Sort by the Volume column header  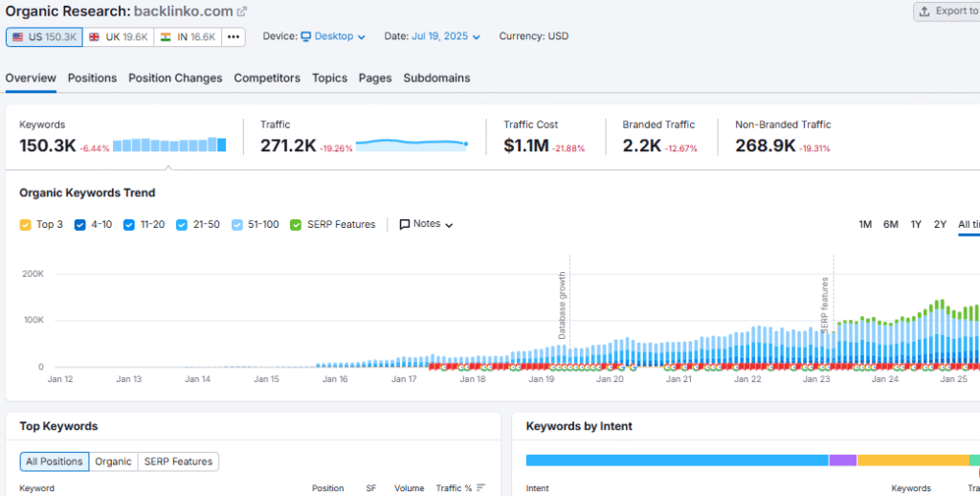tap(410, 488)
